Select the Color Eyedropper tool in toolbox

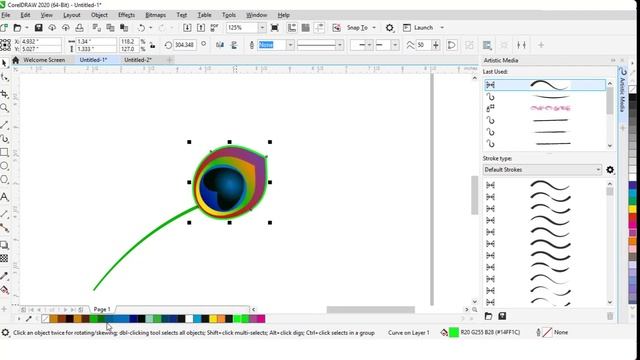pyautogui.click(x=4, y=276)
